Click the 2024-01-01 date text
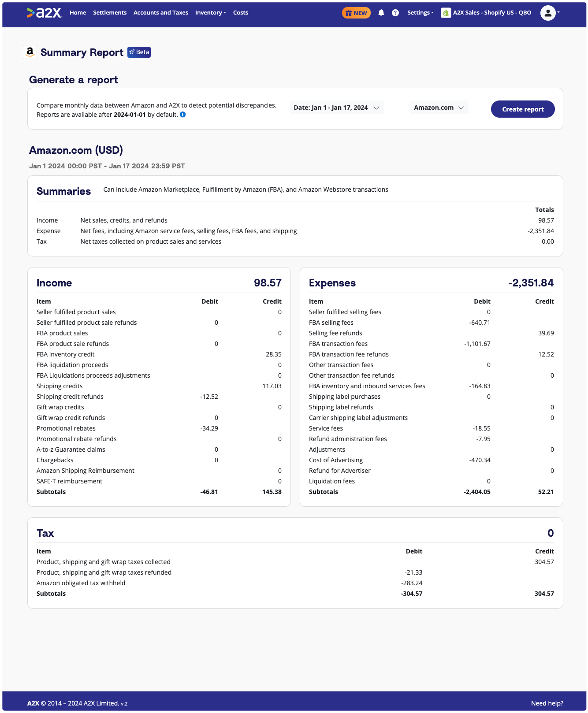 130,115
